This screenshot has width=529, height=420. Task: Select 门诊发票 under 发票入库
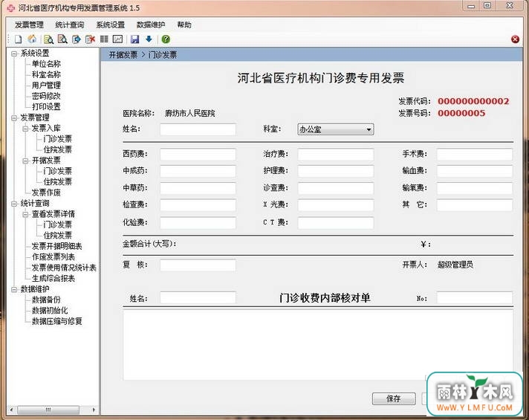click(x=57, y=139)
